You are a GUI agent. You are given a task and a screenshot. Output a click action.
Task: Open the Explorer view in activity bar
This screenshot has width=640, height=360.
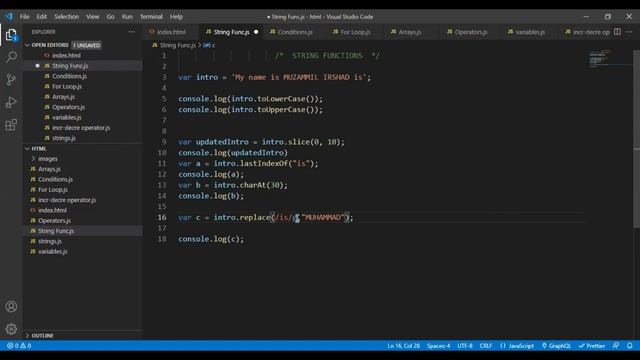coord(11,35)
